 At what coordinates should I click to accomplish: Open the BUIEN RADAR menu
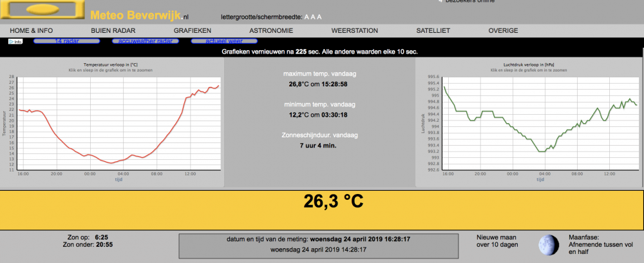pyautogui.click(x=113, y=30)
